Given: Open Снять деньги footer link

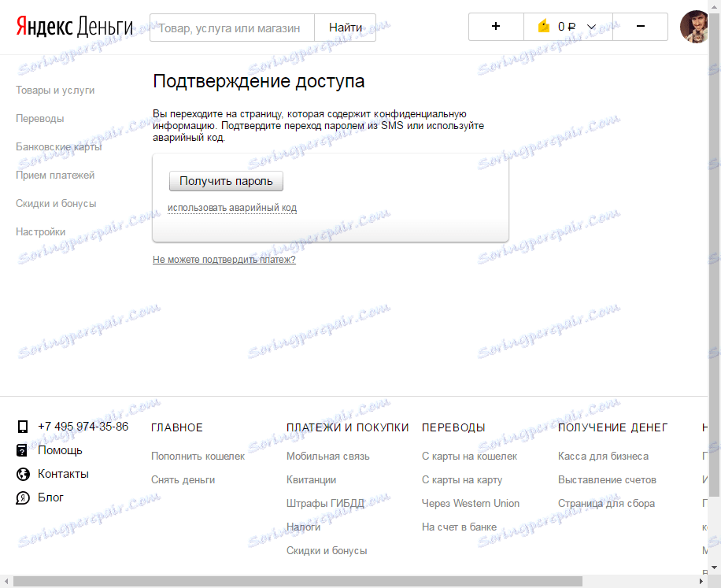Looking at the screenshot, I should [183, 480].
